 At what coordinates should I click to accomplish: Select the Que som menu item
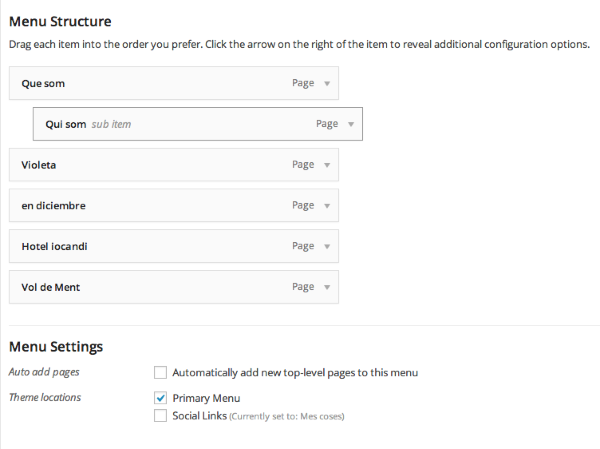click(43, 84)
